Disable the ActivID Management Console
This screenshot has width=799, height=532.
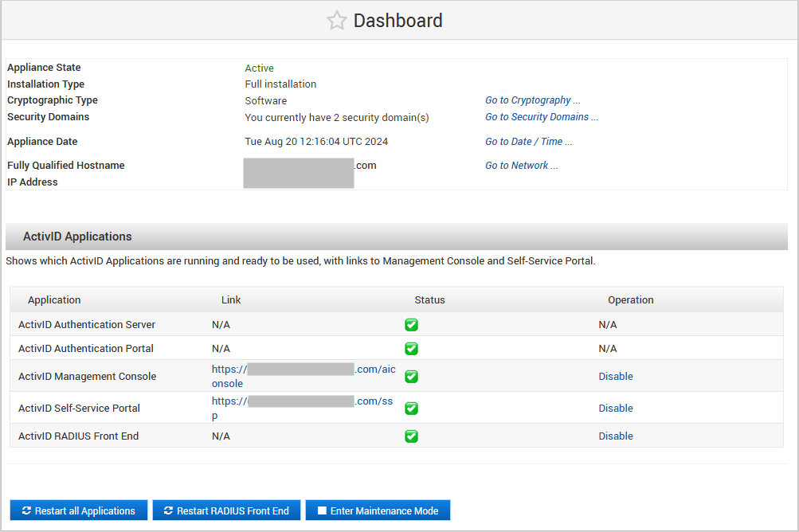[616, 377]
